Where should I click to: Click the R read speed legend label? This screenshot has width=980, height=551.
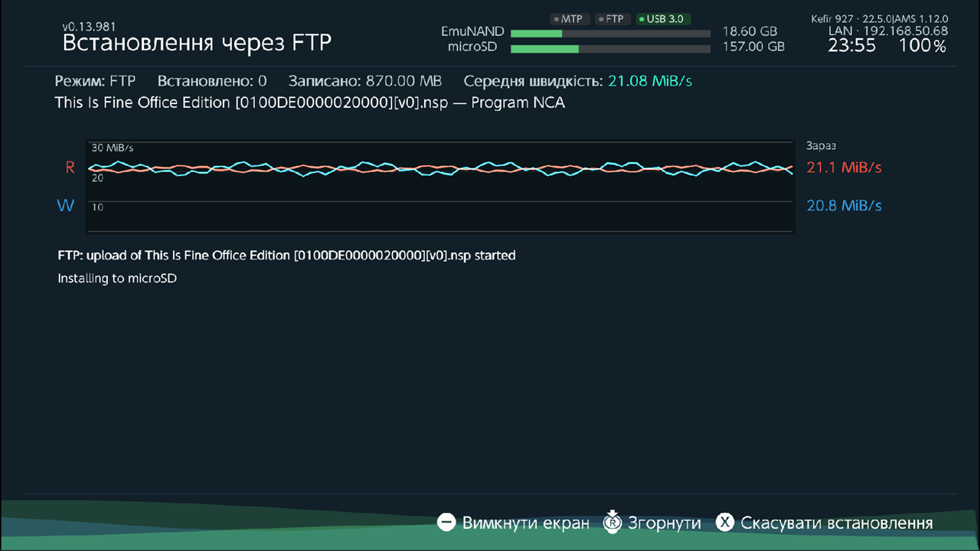(x=70, y=168)
